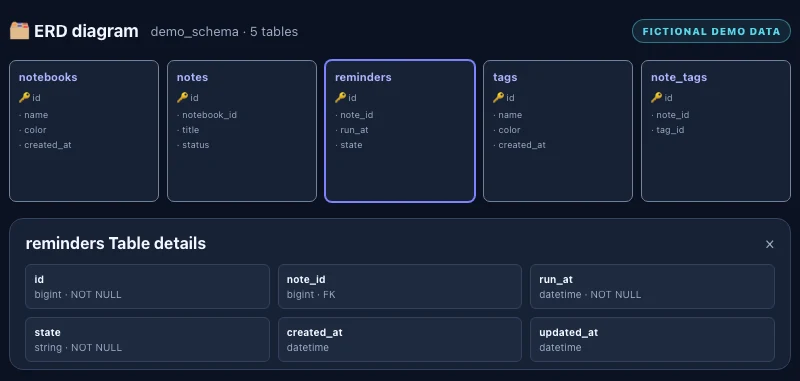
Task: Click the key icon in notes table
Action: [183, 97]
